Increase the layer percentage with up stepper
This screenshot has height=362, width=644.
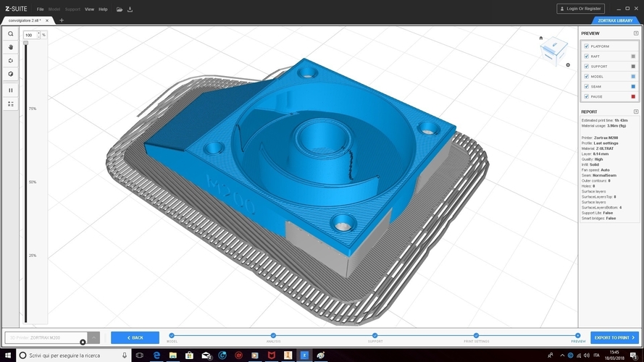click(39, 33)
